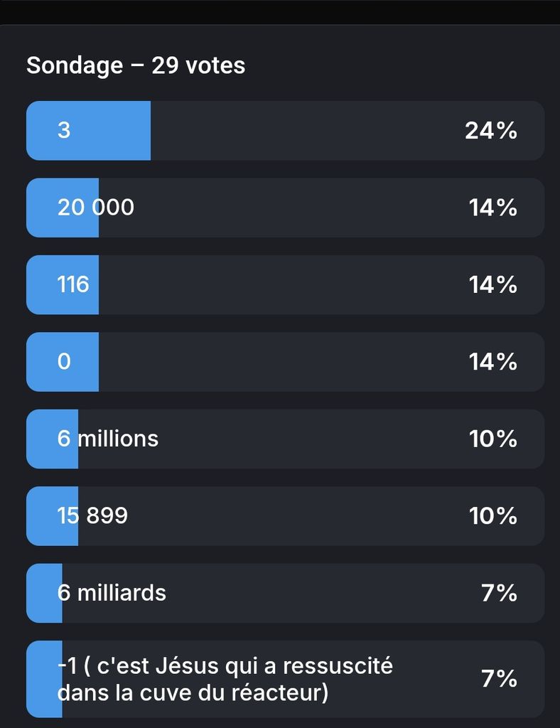This screenshot has height=728, width=560.
Task: Click the 14% result for option "0"
Action: click(492, 362)
